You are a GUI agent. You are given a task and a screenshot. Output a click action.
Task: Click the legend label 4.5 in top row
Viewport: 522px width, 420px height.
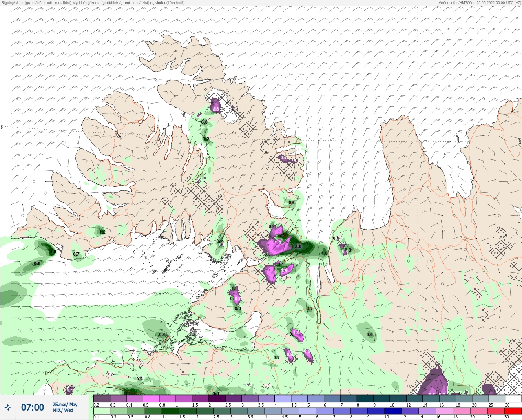(x=293, y=405)
